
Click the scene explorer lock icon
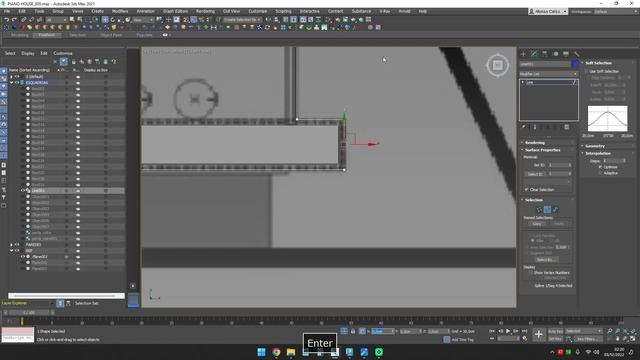[73, 62]
